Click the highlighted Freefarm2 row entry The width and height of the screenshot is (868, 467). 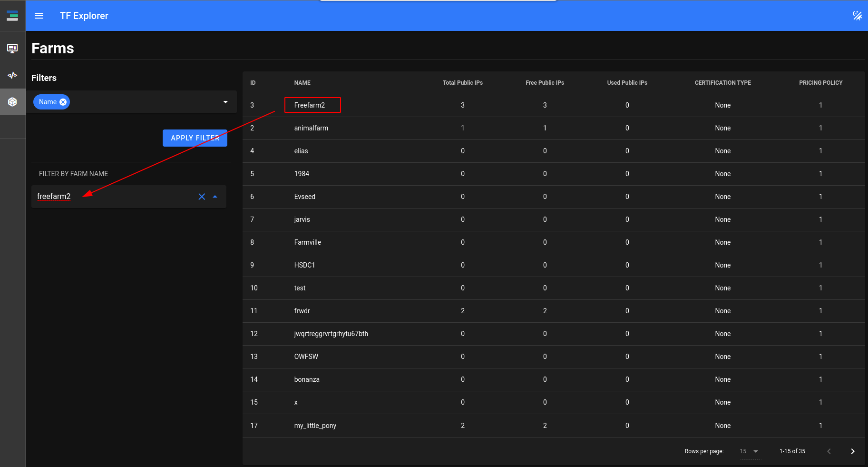[x=312, y=105]
